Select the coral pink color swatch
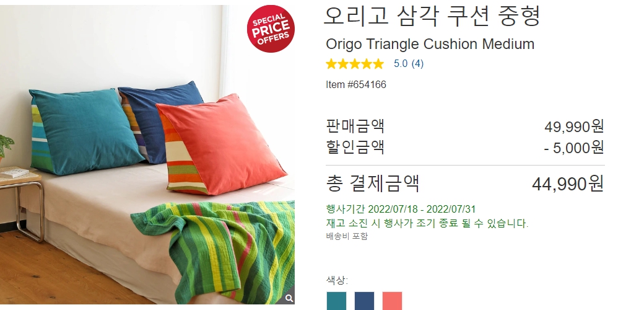 click(392, 301)
